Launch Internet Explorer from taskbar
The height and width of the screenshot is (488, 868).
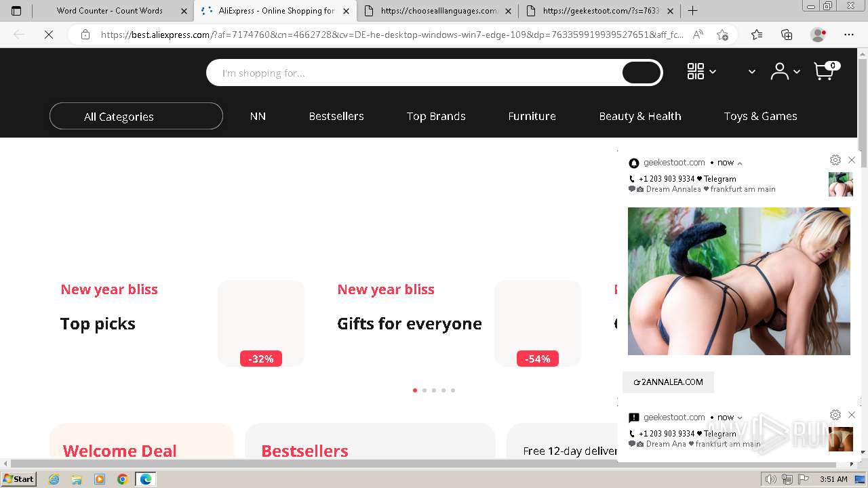54,479
